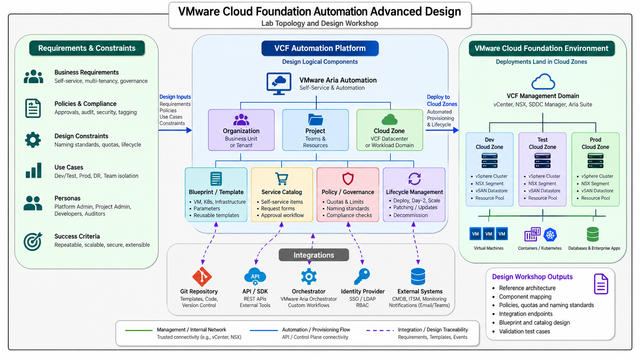
Task: Click the Organization box title
Action: pyautogui.click(x=241, y=131)
